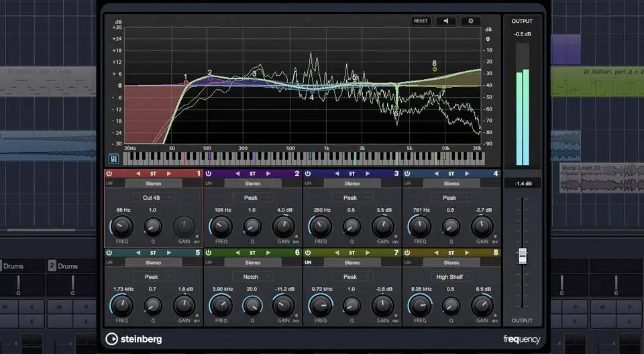Click band 8 GAIN knob at 8.5 dB
Viewport: 644px width, 354px height.
tap(482, 306)
